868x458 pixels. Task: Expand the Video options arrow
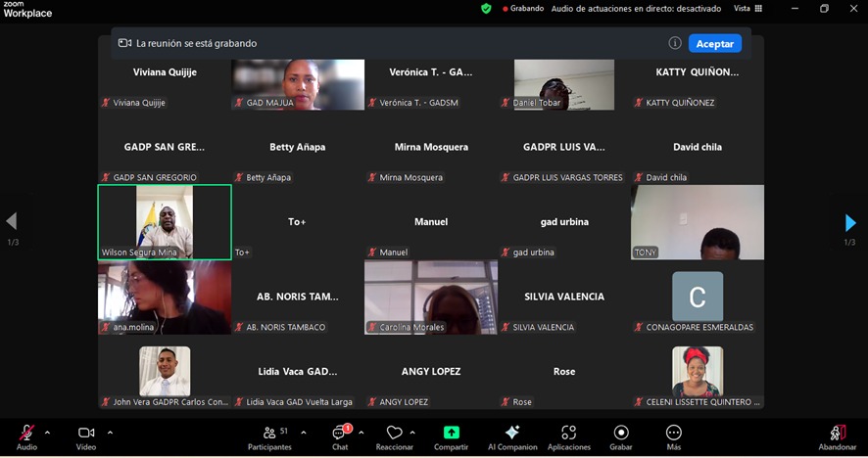110,432
